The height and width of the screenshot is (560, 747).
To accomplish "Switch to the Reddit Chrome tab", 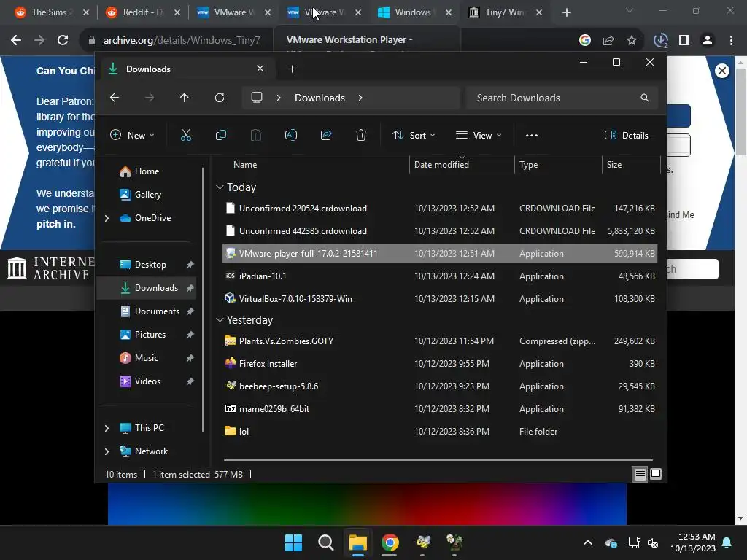I will point(143,12).
